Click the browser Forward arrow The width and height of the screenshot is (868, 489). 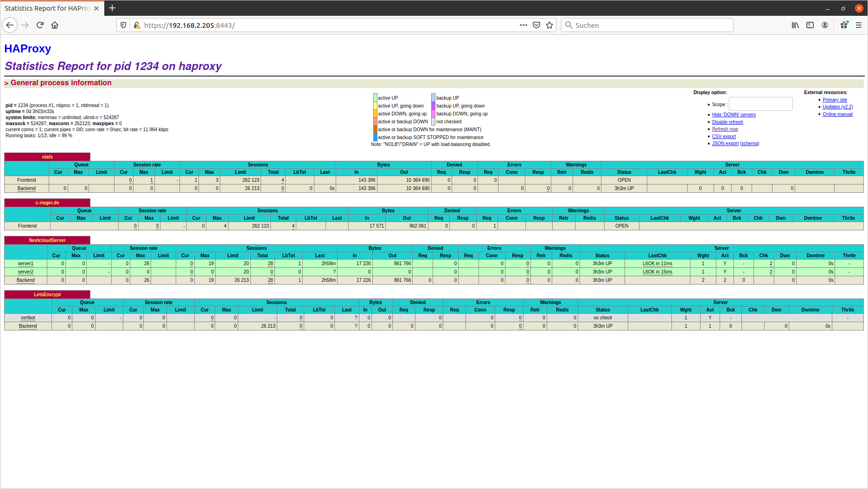[25, 25]
